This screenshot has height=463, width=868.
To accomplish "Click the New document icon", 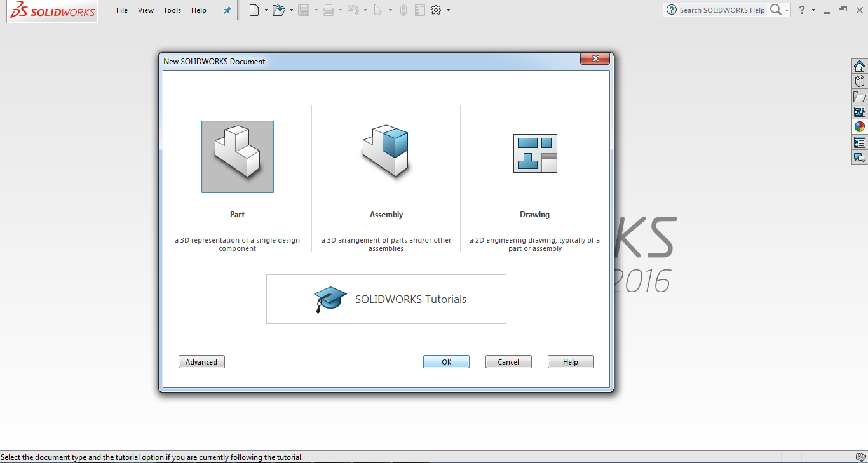I will (x=254, y=10).
